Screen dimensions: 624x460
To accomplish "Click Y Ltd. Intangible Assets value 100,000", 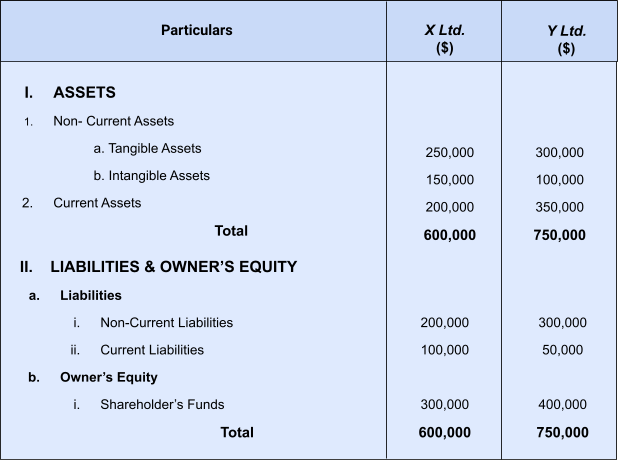I will (559, 180).
